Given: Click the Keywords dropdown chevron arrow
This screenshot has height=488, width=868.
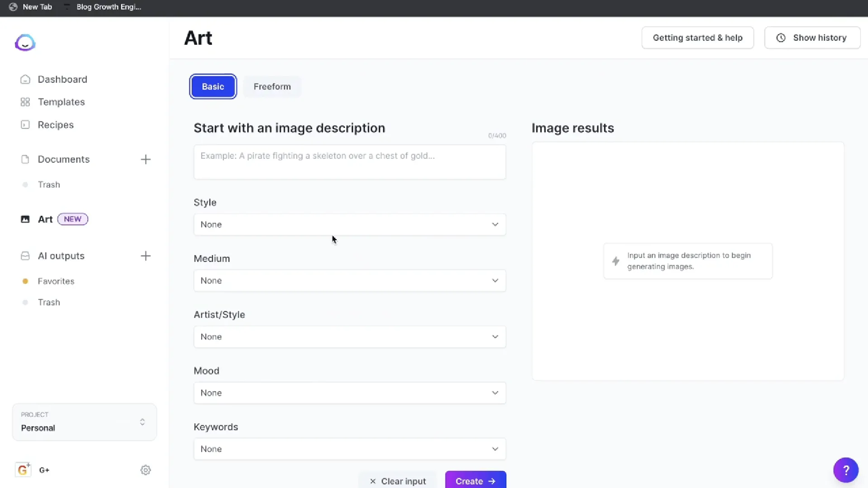Looking at the screenshot, I should [x=495, y=449].
